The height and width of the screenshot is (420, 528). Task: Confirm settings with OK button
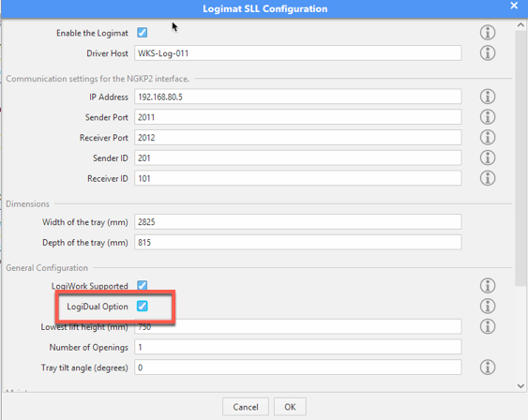pyautogui.click(x=290, y=407)
